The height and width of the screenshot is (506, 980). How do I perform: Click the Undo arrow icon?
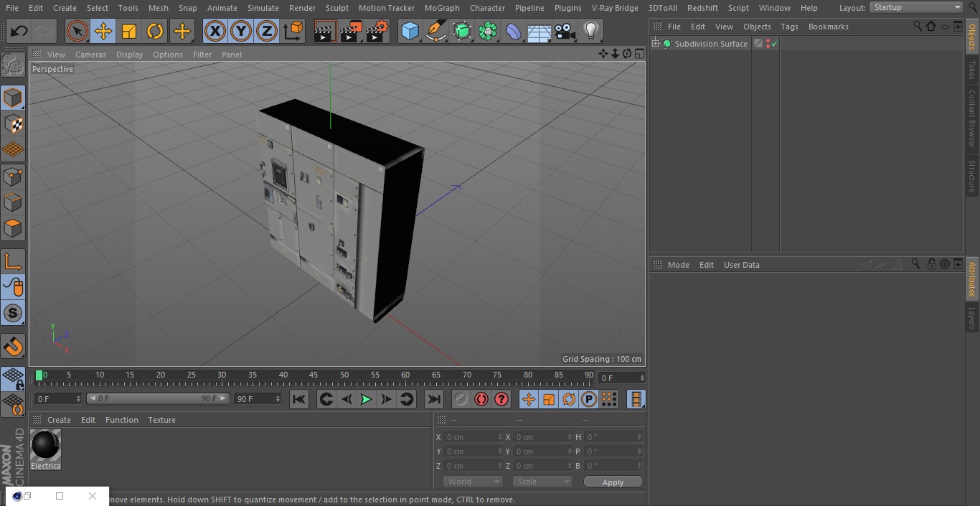click(x=19, y=31)
